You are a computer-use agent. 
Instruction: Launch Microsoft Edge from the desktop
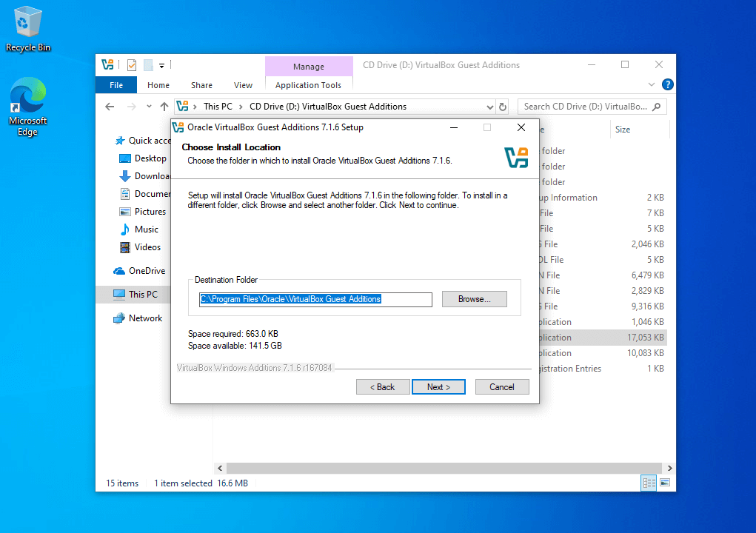(27, 107)
